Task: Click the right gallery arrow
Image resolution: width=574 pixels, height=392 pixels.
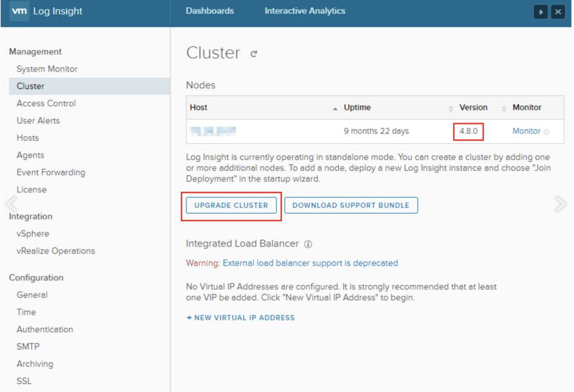Action: 560,204
